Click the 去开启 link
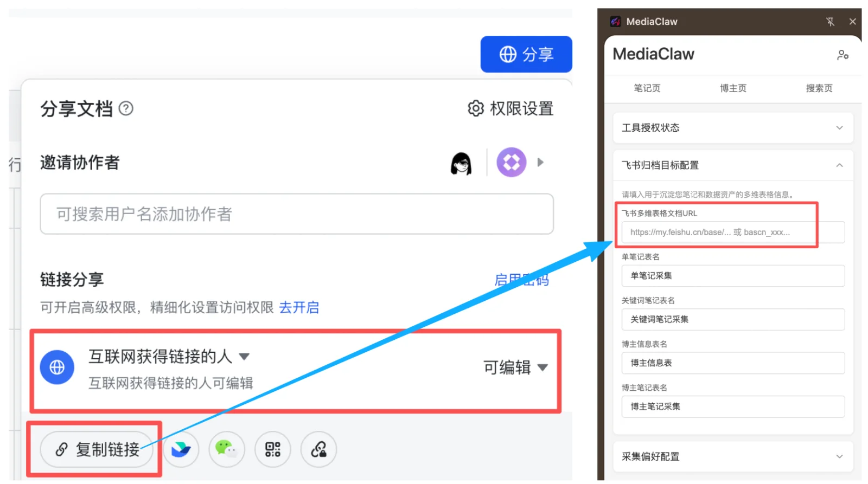 tap(299, 307)
